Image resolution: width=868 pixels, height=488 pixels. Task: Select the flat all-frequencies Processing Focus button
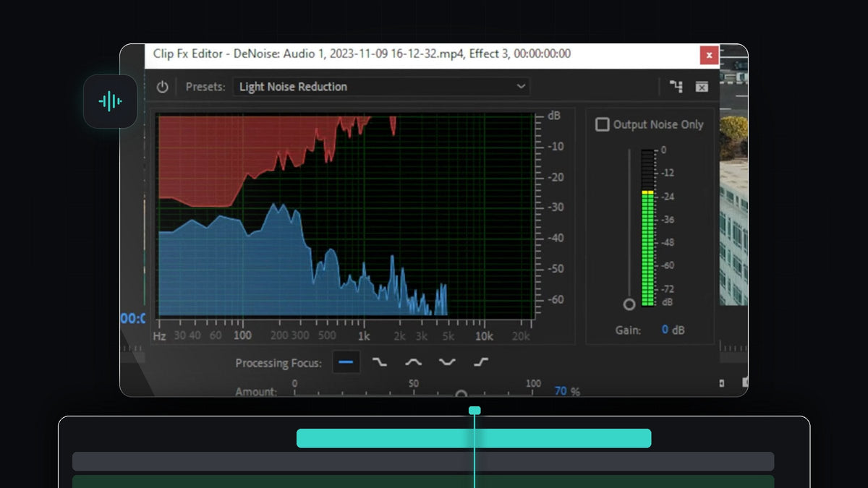[x=346, y=362]
